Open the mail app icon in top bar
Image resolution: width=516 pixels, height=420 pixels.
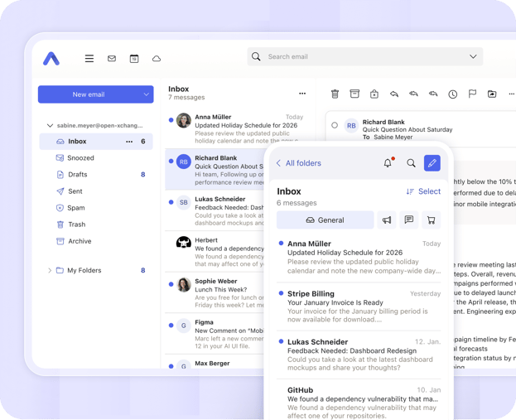point(112,59)
